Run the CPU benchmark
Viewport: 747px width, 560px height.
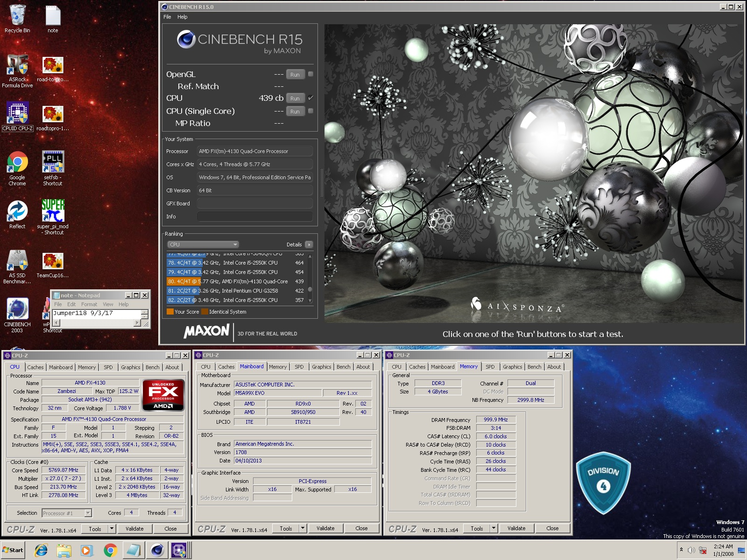[x=295, y=98]
